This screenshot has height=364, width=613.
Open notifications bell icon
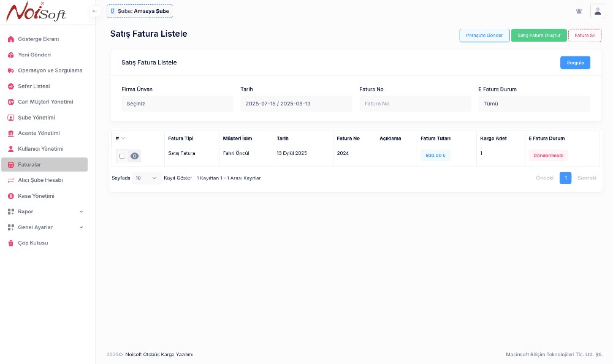tap(579, 11)
